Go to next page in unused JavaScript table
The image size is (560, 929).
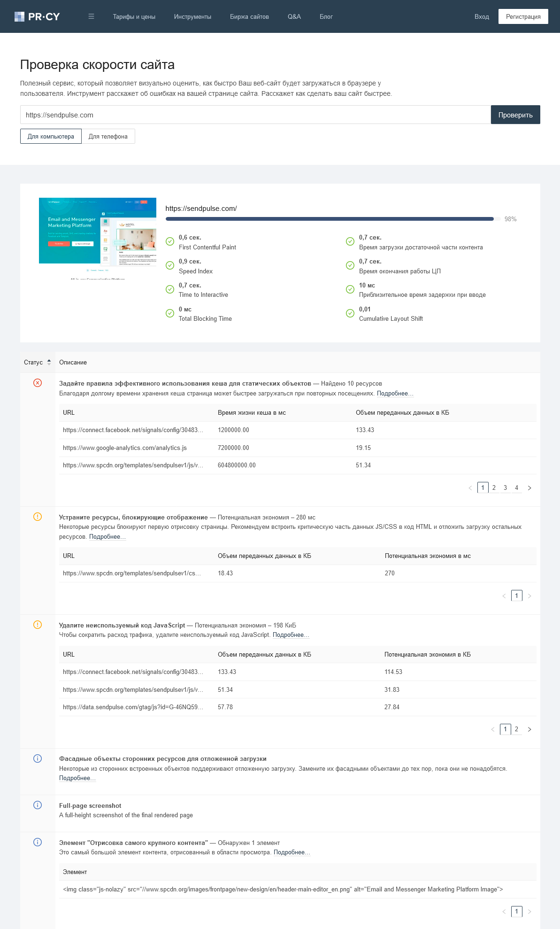[x=529, y=729]
